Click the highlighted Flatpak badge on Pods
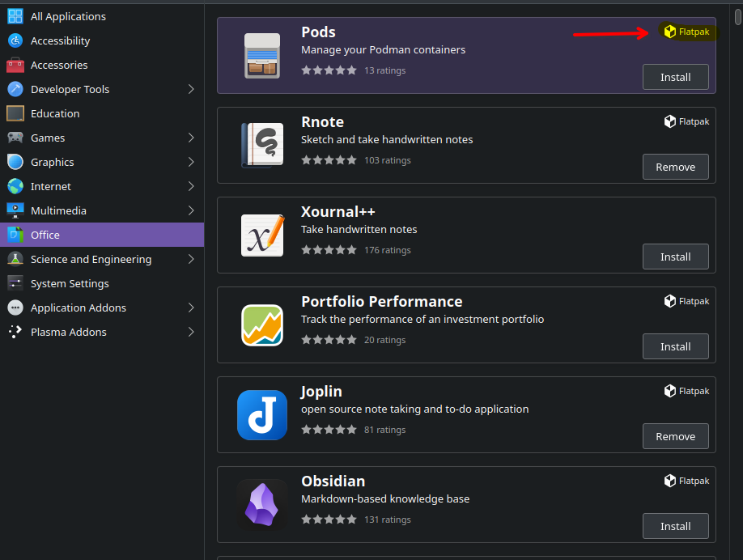The image size is (743, 560). click(686, 32)
